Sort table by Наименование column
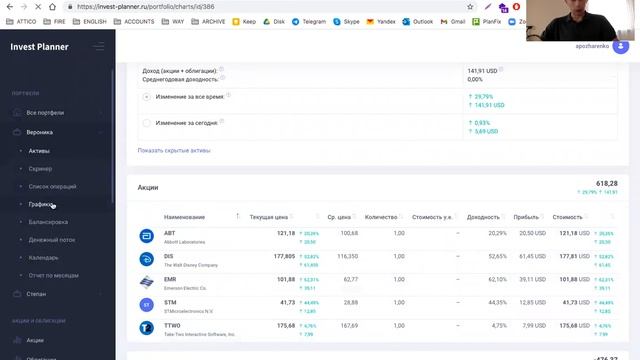The image size is (640, 360). click(x=184, y=217)
